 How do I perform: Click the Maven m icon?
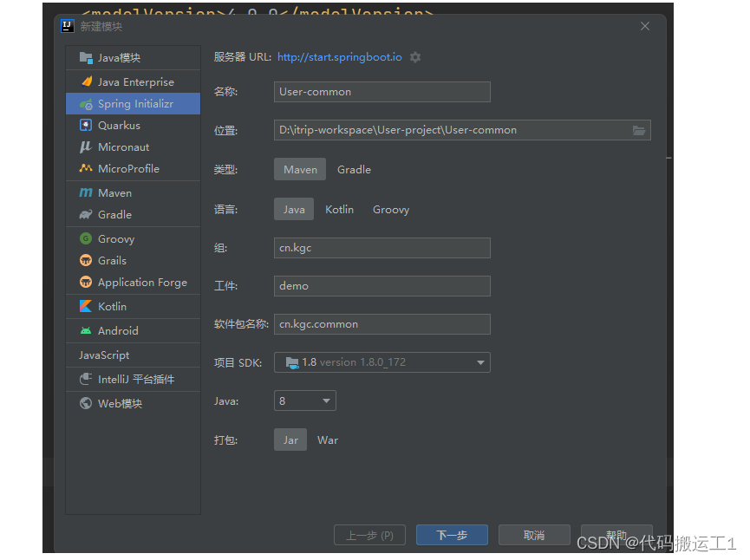[x=86, y=192]
